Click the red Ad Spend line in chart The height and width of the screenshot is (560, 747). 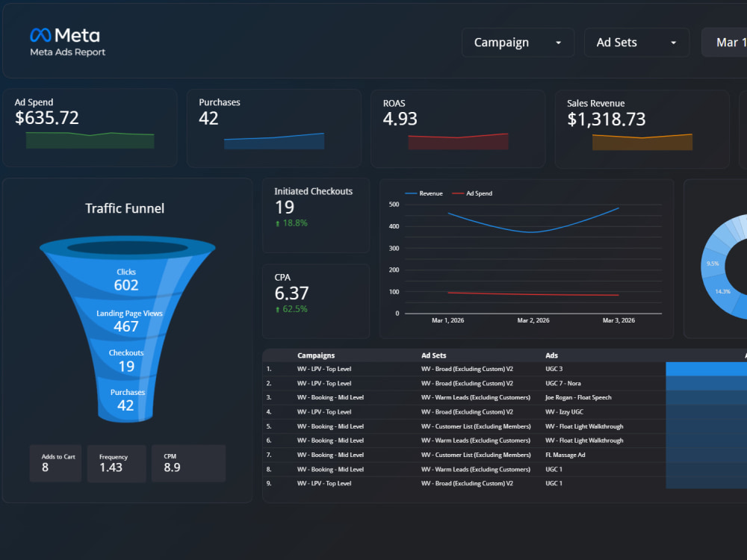(533, 294)
